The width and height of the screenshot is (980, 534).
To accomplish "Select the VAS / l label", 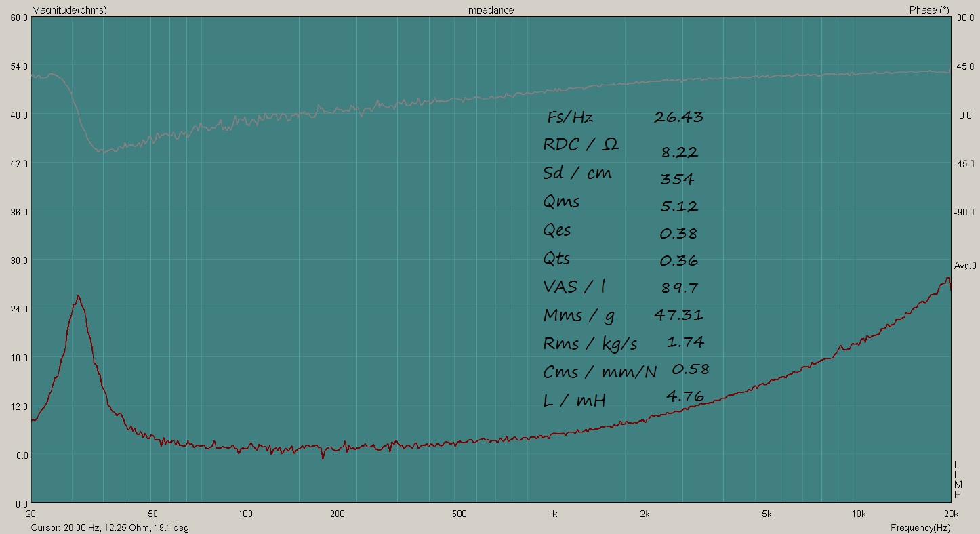I will coord(574,287).
